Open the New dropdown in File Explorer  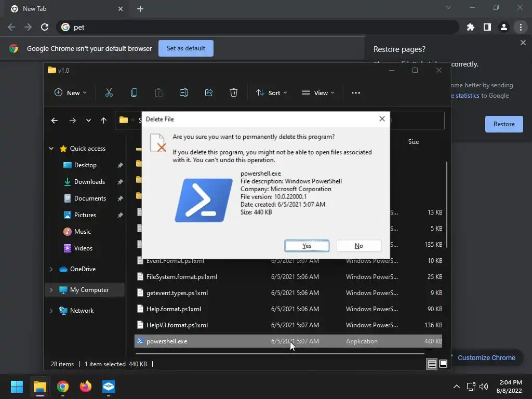(x=71, y=92)
